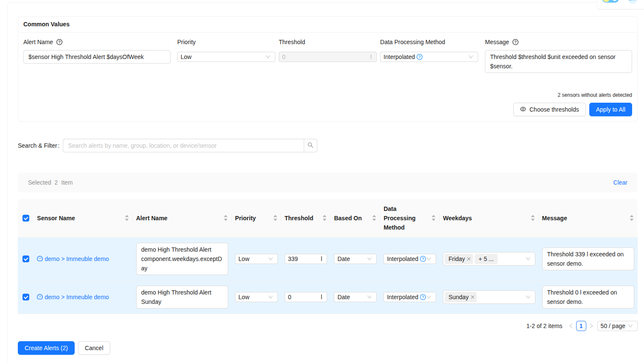Click the Create Alerts (2) button
The width and height of the screenshot is (644, 362).
coord(46,348)
